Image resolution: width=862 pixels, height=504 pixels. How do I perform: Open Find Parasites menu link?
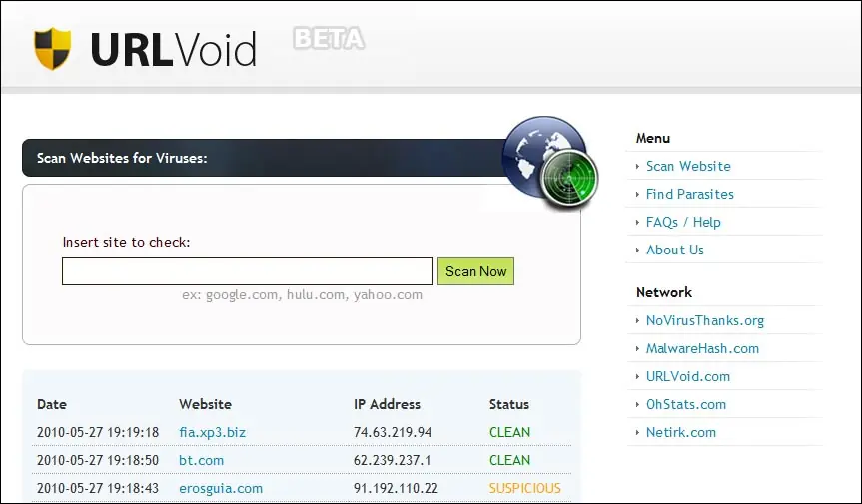coord(690,194)
